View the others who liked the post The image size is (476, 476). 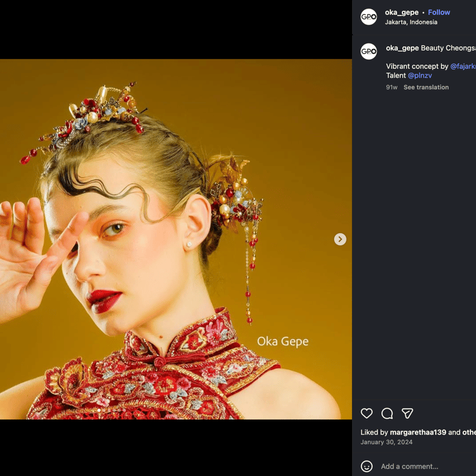click(469, 432)
